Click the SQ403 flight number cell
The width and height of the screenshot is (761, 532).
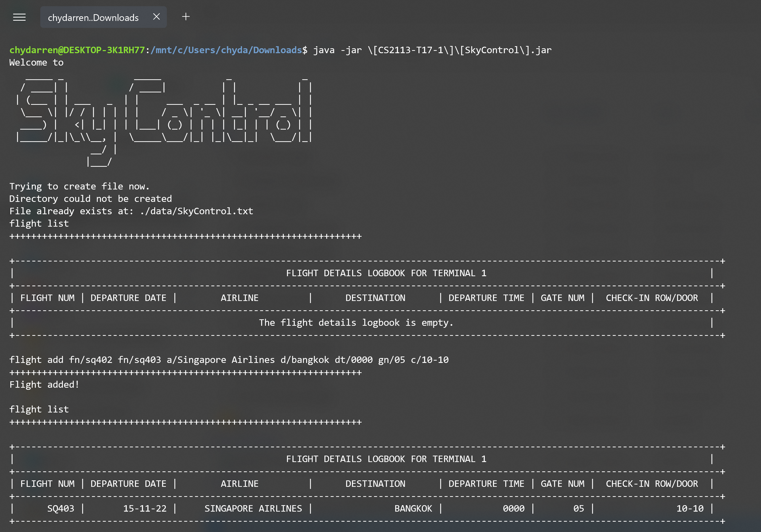(61, 509)
